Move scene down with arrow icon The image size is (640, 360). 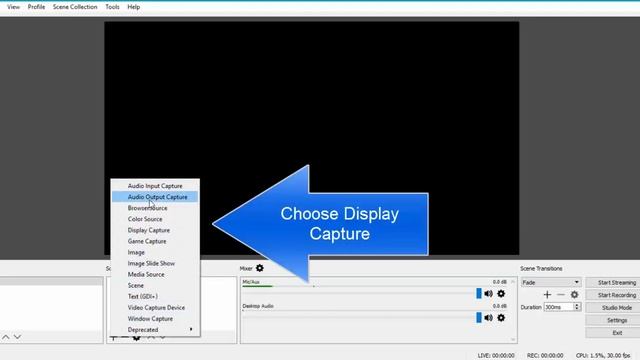17,337
